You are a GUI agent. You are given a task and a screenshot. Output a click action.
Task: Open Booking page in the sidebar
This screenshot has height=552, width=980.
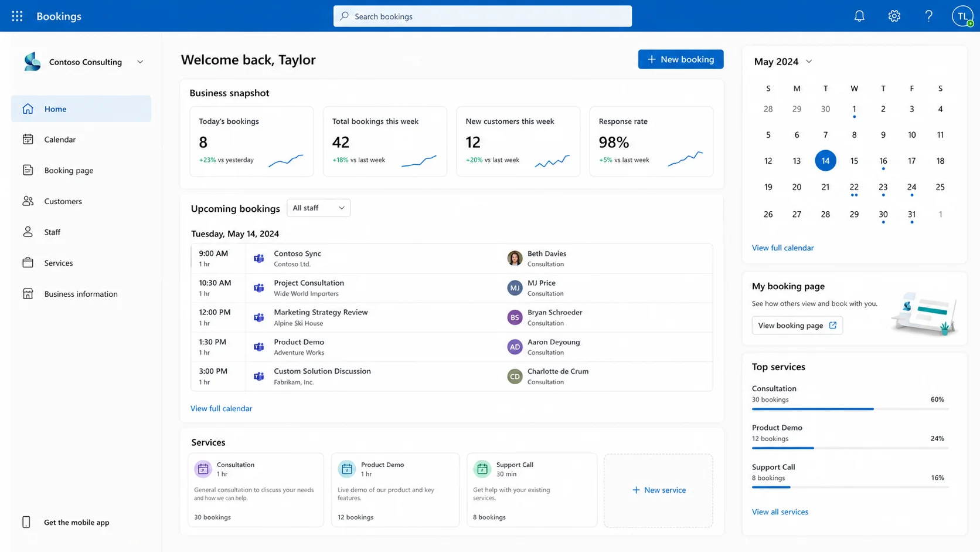[x=81, y=170]
